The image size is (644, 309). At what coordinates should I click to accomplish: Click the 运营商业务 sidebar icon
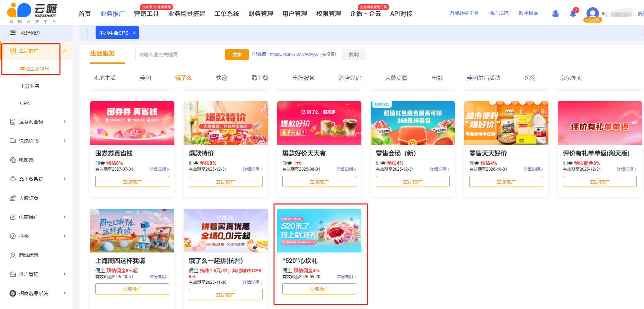[x=13, y=122]
